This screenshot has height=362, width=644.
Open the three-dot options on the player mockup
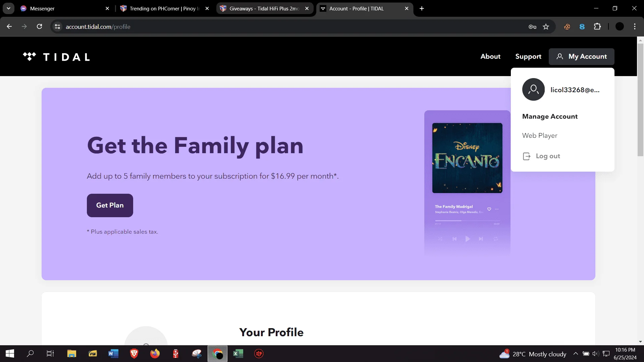497,209
